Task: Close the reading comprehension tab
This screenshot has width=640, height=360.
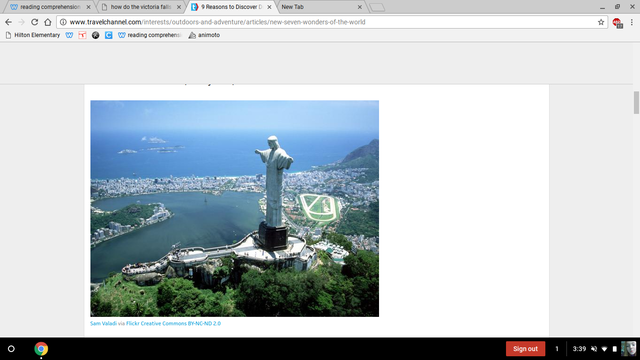Action: 89,7
